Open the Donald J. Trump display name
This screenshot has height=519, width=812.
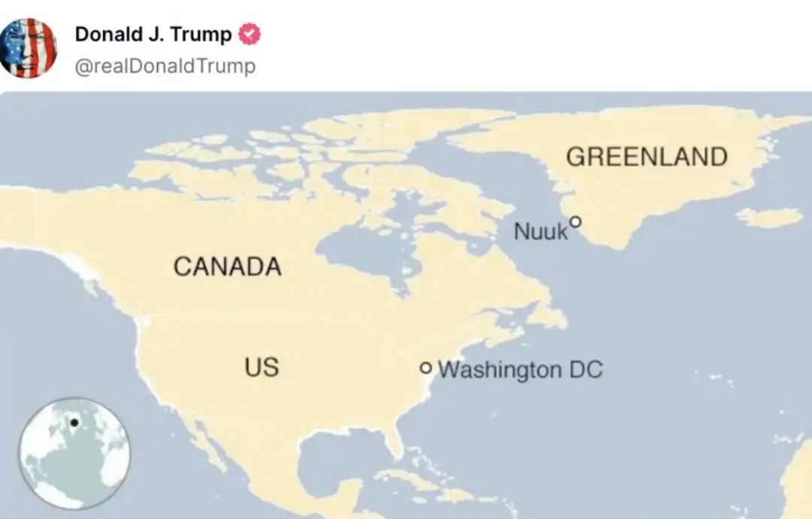coord(154,35)
